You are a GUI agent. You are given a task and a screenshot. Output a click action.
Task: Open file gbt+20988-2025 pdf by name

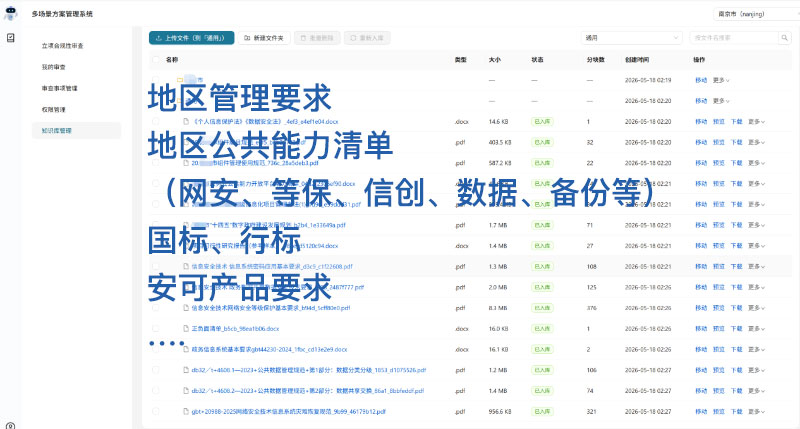coord(289,411)
